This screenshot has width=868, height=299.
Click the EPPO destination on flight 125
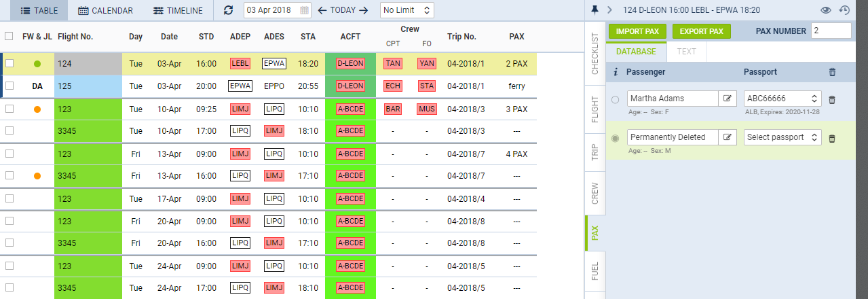pyautogui.click(x=274, y=86)
